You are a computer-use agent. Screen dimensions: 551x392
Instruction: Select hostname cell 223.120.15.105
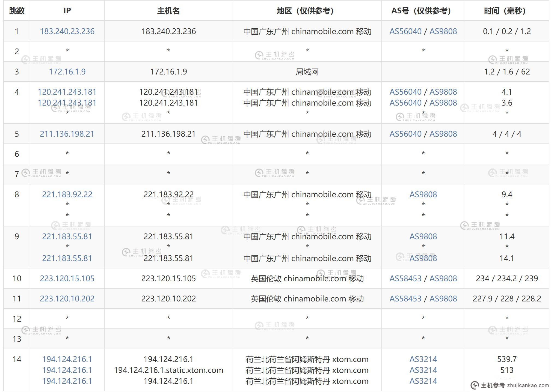click(x=168, y=279)
